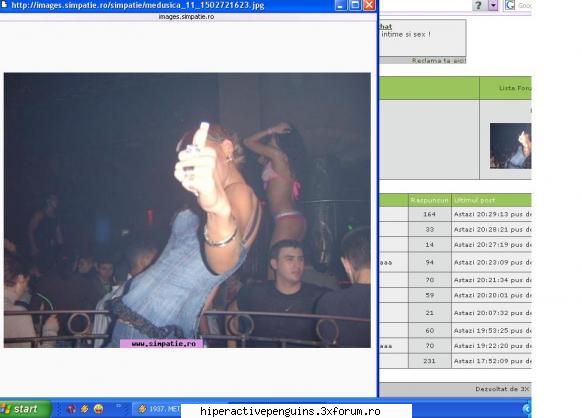
Task: Open the dropdown arrow beside the help icon
Action: 493,5
